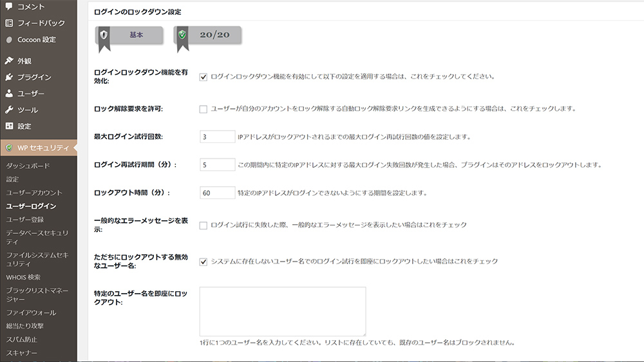Check the generic error message checkbox
Viewport: 644px width, 362px height.
coord(204,225)
